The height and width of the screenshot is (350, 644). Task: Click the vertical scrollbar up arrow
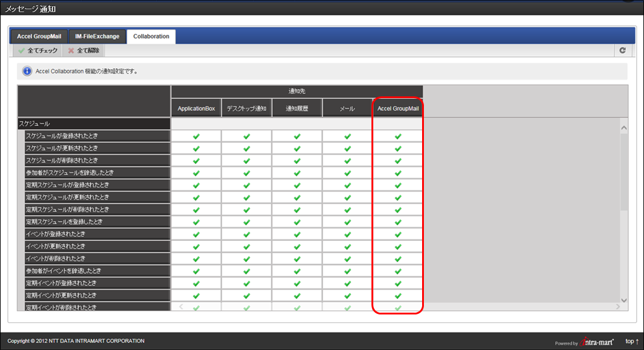624,128
